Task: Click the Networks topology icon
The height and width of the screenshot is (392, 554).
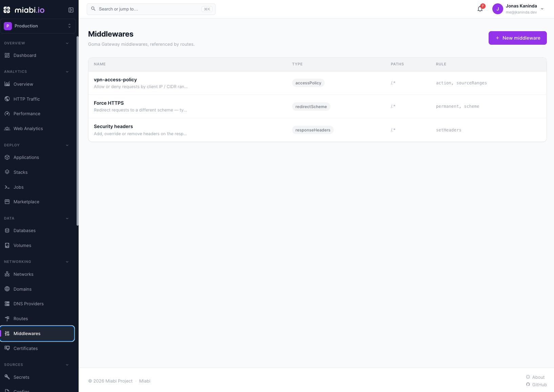Action: pos(7,274)
